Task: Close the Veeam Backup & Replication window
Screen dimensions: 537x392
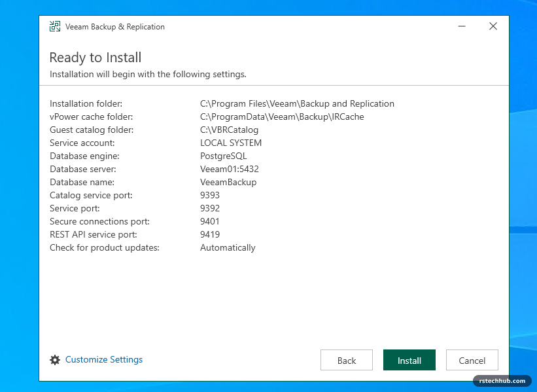Action: coord(493,26)
